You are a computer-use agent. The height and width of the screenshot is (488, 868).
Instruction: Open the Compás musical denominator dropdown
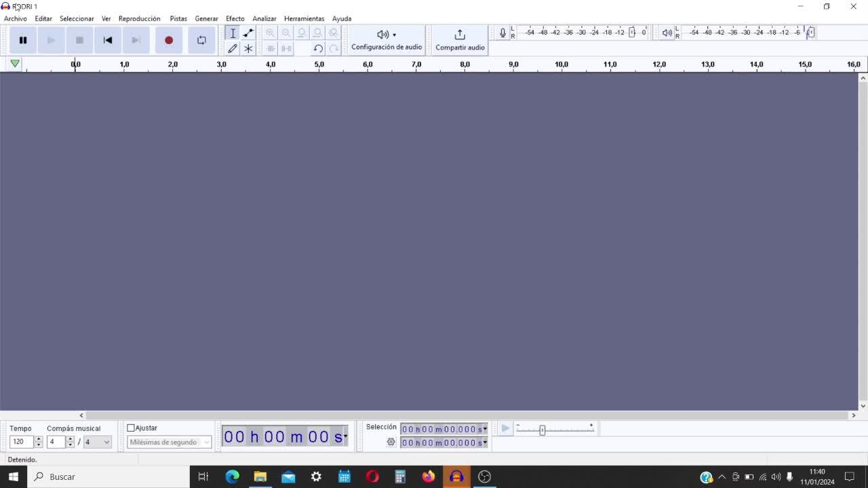coord(98,442)
